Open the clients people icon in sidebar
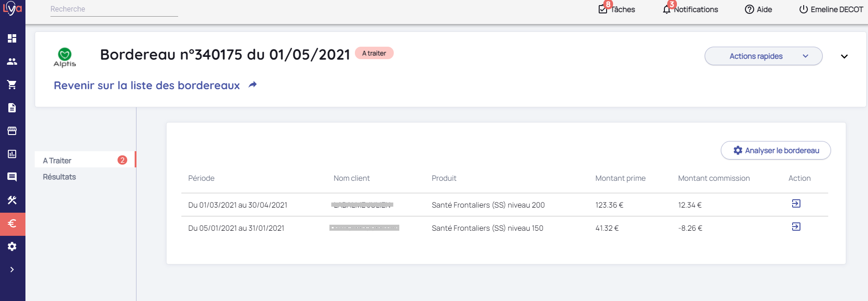Image resolution: width=868 pixels, height=301 pixels. 12,61
